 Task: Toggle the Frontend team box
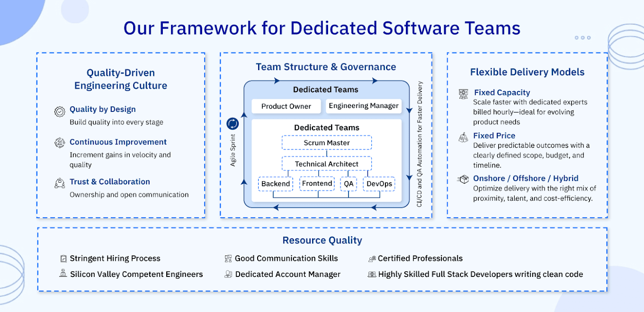[317, 184]
